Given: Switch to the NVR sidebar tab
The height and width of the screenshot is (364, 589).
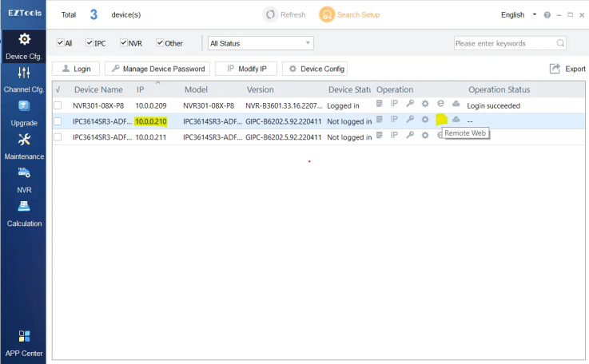Looking at the screenshot, I should (23, 180).
